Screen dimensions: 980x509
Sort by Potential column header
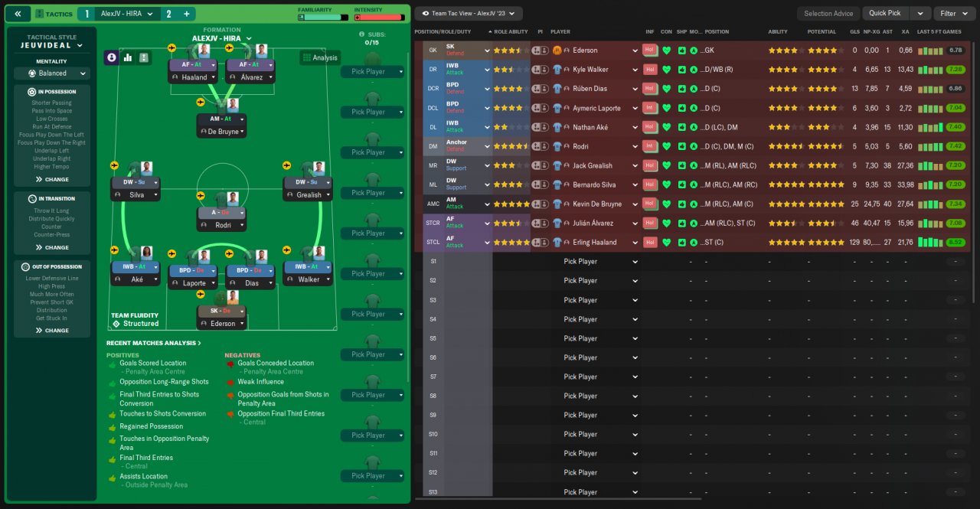coord(821,32)
